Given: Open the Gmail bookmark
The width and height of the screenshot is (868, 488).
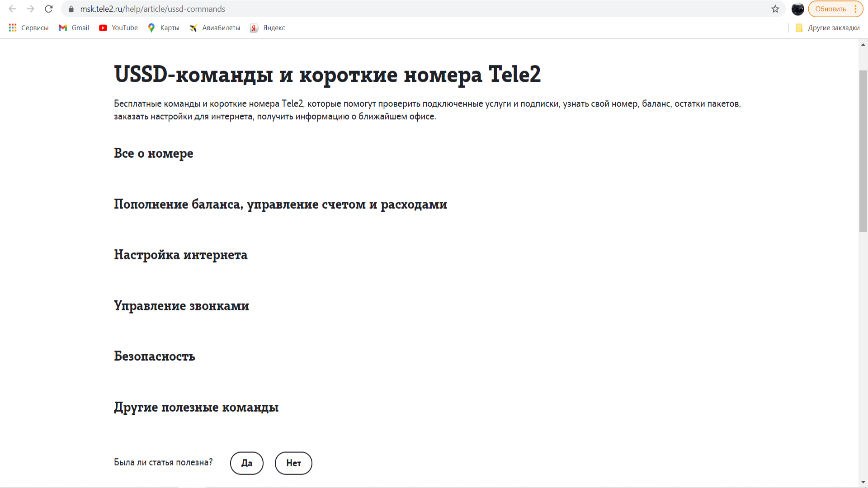Looking at the screenshot, I should click(74, 28).
